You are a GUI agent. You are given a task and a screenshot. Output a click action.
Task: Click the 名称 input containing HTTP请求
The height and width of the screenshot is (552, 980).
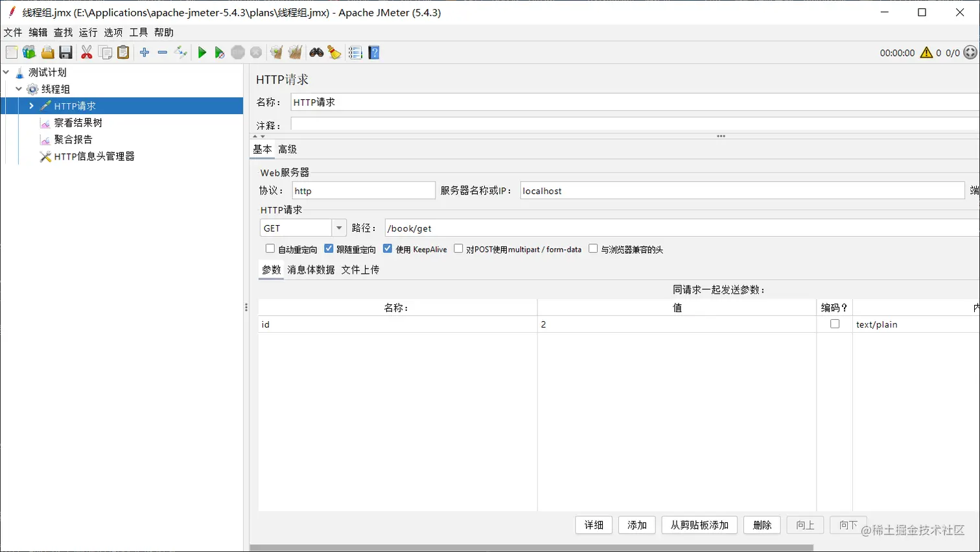(x=635, y=102)
